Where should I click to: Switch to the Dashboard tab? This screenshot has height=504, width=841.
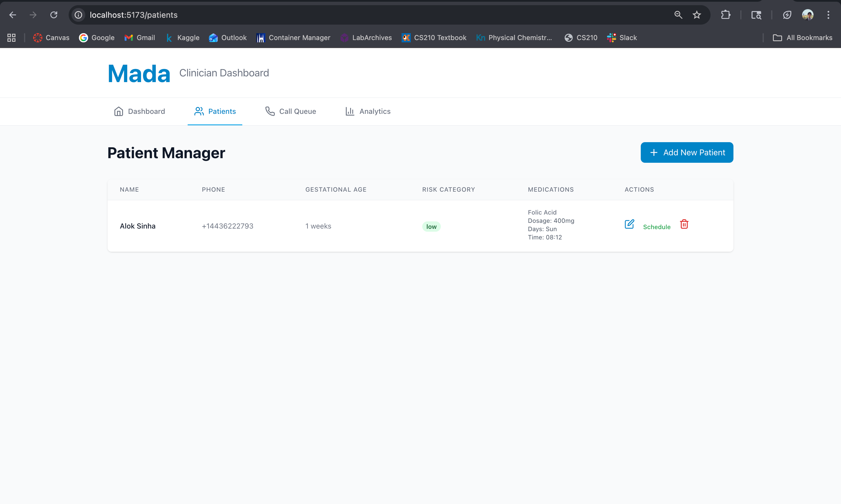click(140, 111)
